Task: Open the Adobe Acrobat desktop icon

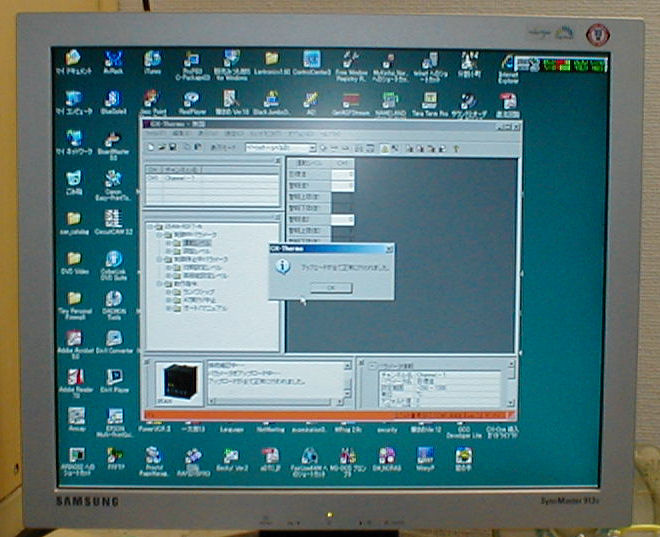Action: coord(74,345)
